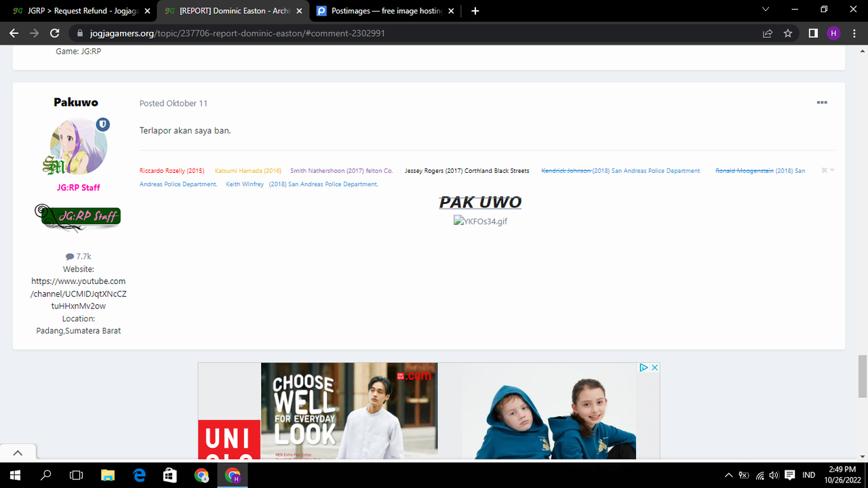Click the moderator shield badge on avatar
868x488 pixels.
click(x=102, y=125)
